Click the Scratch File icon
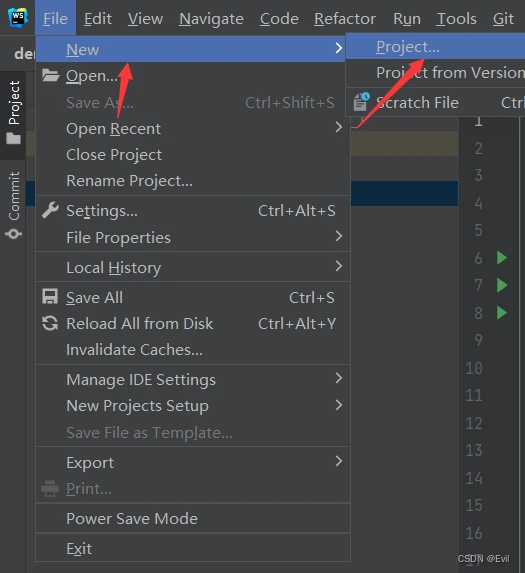Viewport: 525px width, 573px height. click(361, 102)
